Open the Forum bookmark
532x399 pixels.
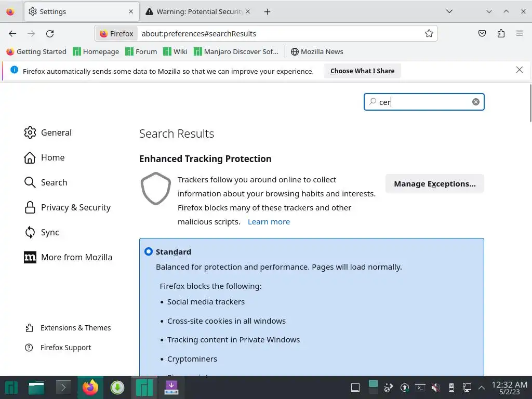pyautogui.click(x=141, y=51)
